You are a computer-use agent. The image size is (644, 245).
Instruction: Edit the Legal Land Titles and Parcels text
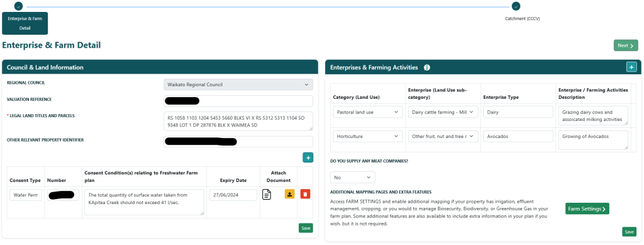pos(238,122)
